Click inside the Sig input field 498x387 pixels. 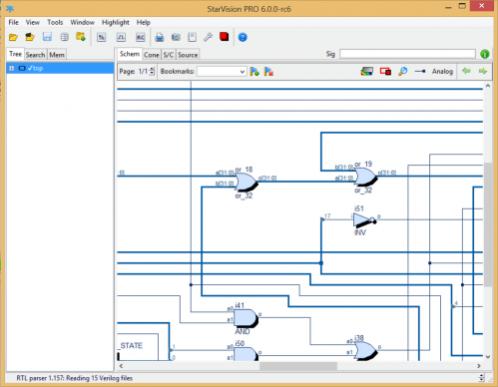click(407, 54)
